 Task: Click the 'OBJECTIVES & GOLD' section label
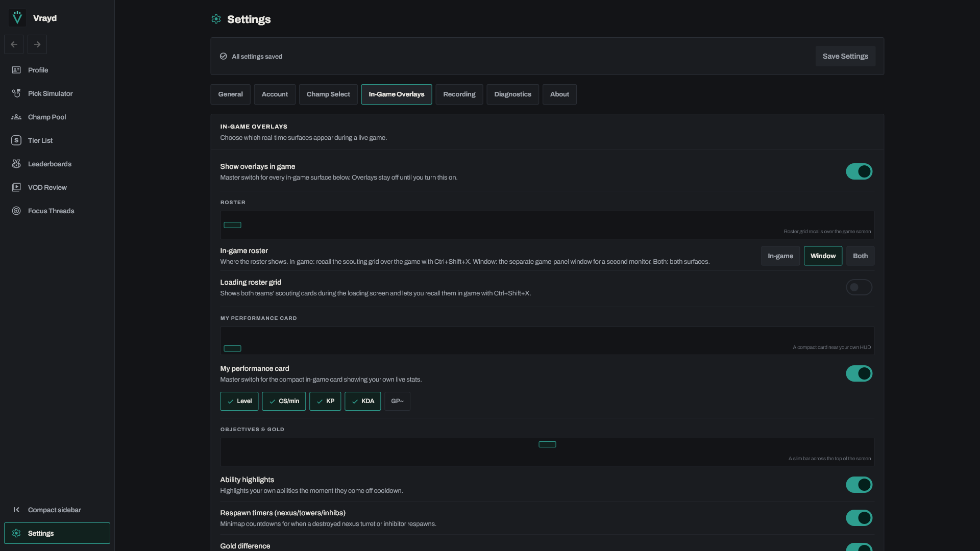(252, 430)
